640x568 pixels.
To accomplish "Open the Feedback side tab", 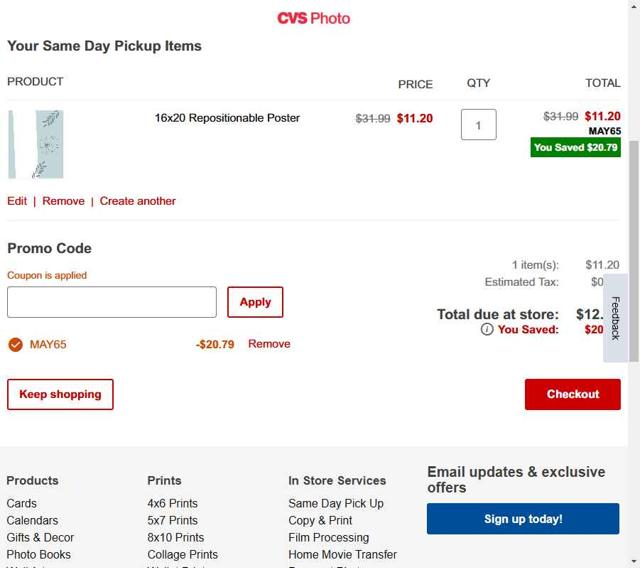I will (x=615, y=318).
